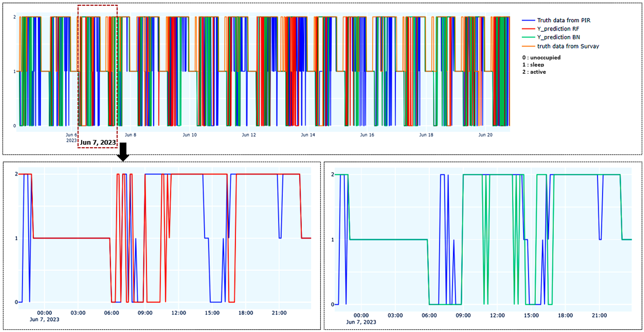Click 'Jun 7, 2023' date under RF chart axis
Image resolution: width=644 pixels, height=332 pixels.
[x=44, y=319]
